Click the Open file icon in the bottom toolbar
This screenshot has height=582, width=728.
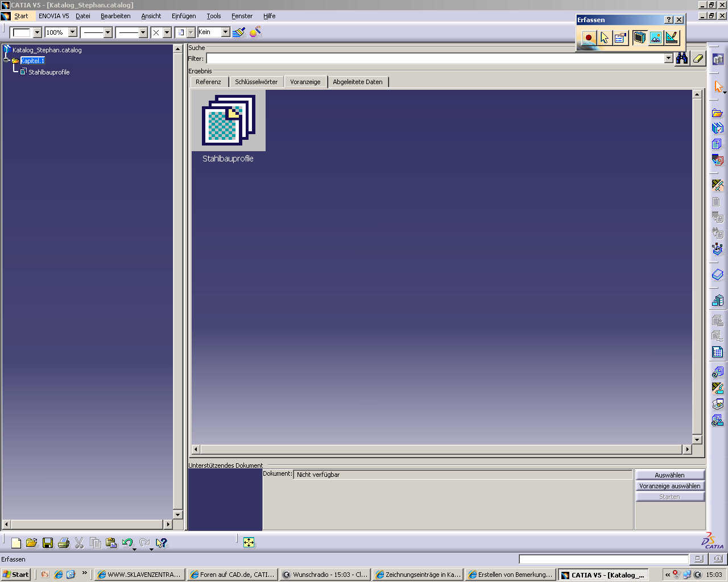pyautogui.click(x=32, y=543)
